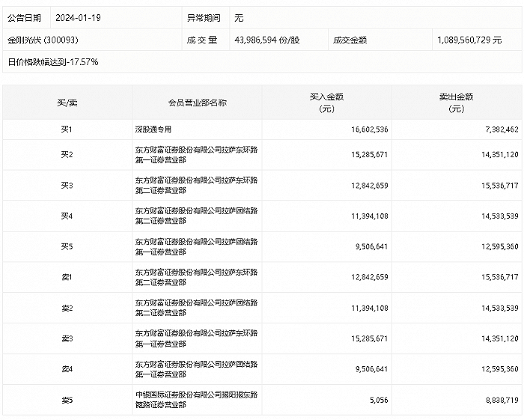Select the 卖4 row label

(x=67, y=369)
